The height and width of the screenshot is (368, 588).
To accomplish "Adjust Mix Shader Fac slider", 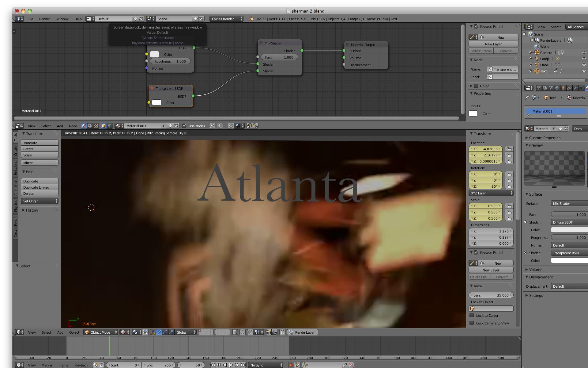I will (x=280, y=57).
